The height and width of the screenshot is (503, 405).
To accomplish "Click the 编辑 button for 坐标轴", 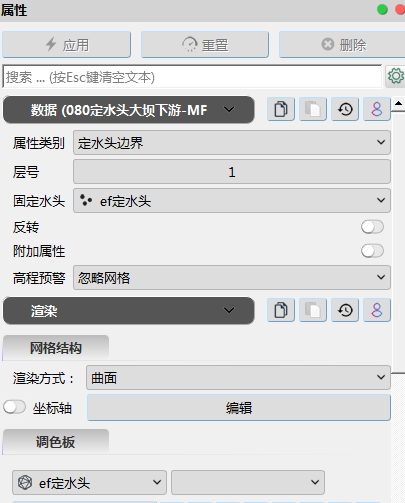I will tap(239, 408).
